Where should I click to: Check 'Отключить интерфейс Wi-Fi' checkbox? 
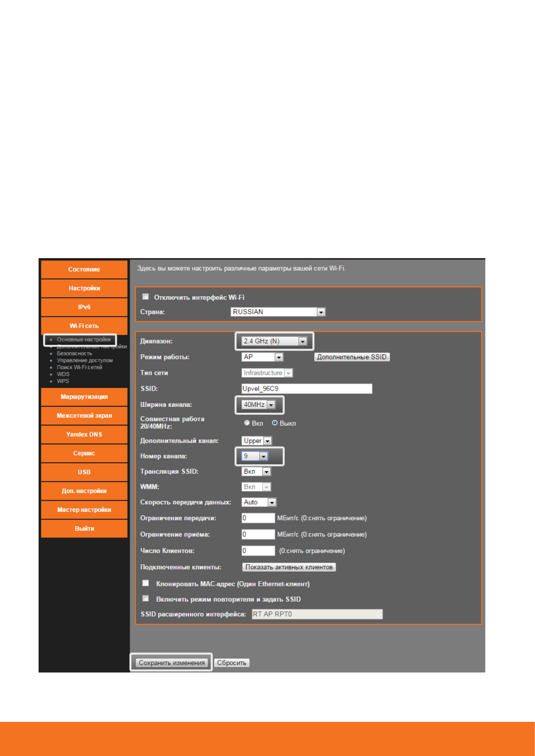point(146,297)
